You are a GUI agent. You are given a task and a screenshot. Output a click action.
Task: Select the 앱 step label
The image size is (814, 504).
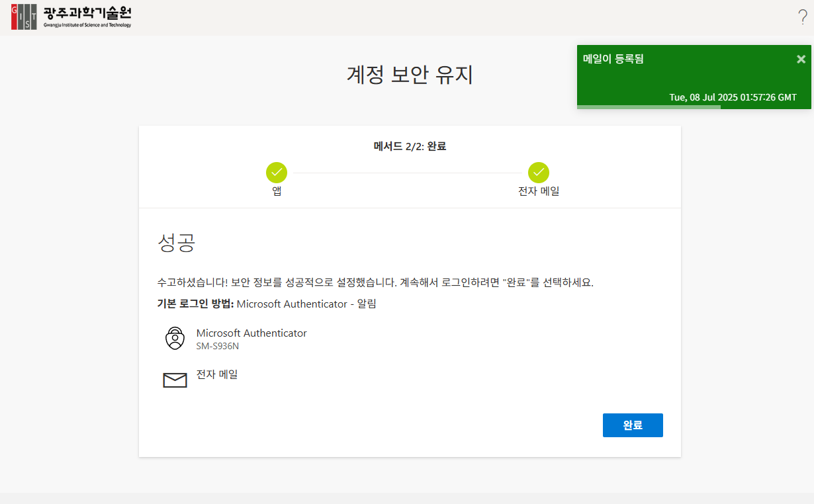[277, 192]
